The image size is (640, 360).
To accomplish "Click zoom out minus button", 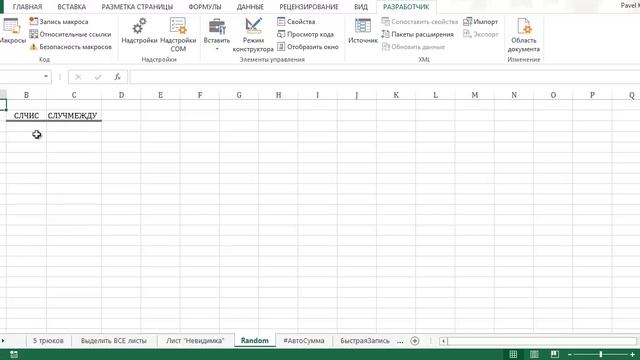I will [x=570, y=354].
